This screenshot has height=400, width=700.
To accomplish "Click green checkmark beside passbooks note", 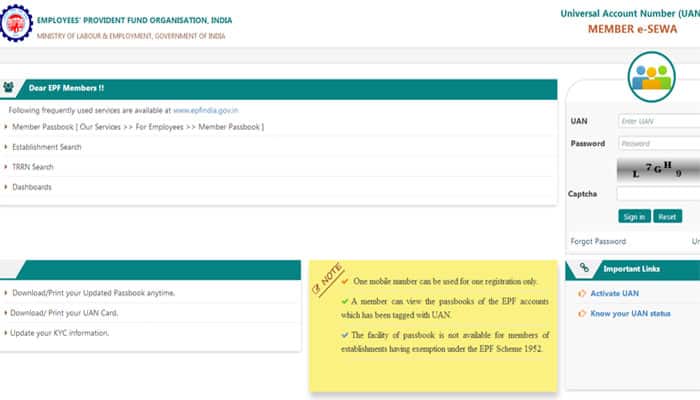I will pyautogui.click(x=345, y=301).
